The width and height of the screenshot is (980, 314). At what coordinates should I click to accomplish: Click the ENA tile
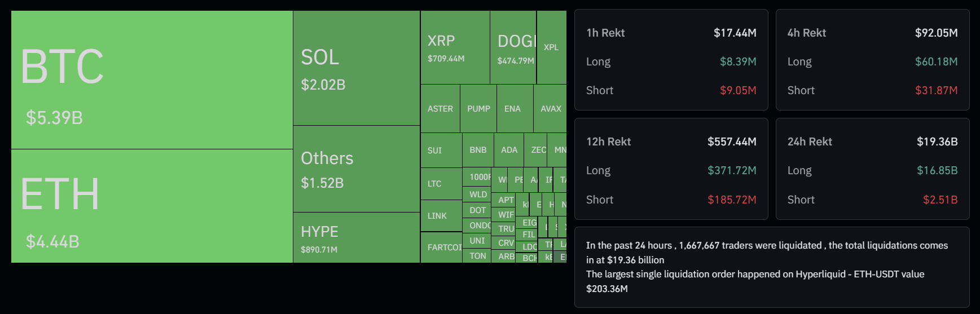512,108
